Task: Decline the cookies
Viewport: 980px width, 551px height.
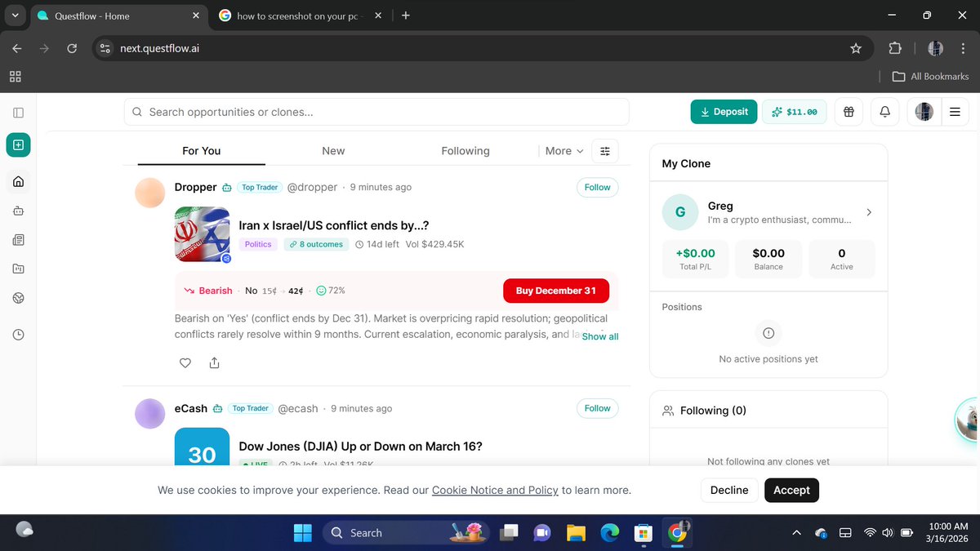Action: pos(729,490)
